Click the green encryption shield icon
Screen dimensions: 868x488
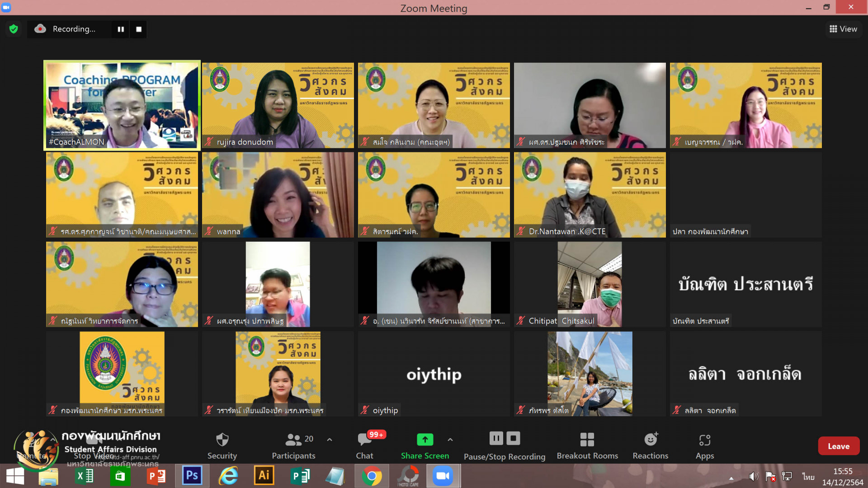coord(14,29)
